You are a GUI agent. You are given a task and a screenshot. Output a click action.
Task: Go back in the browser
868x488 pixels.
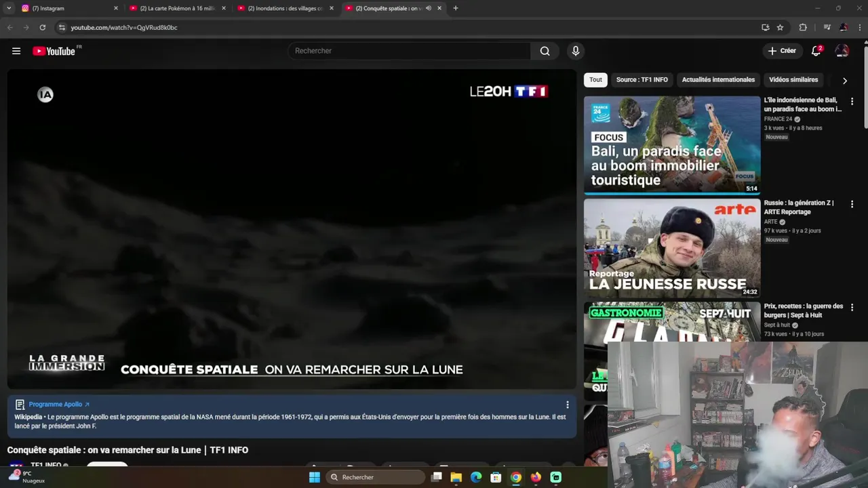pyautogui.click(x=9, y=28)
